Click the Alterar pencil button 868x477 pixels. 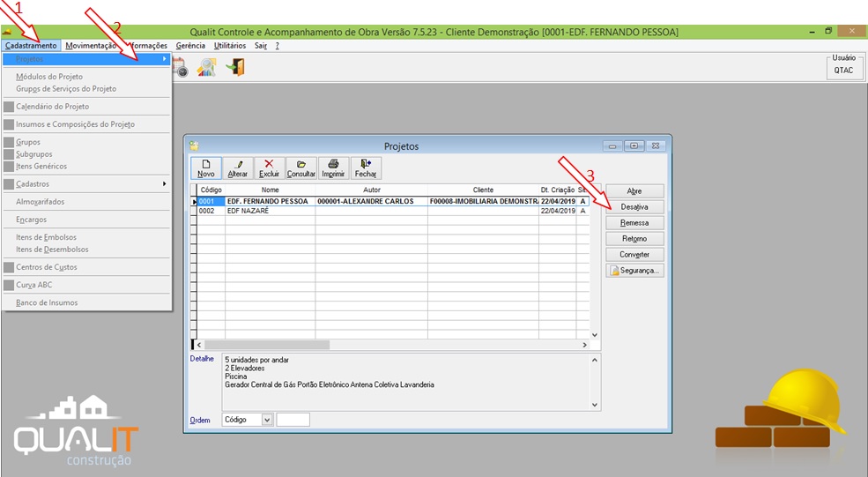coord(237,168)
